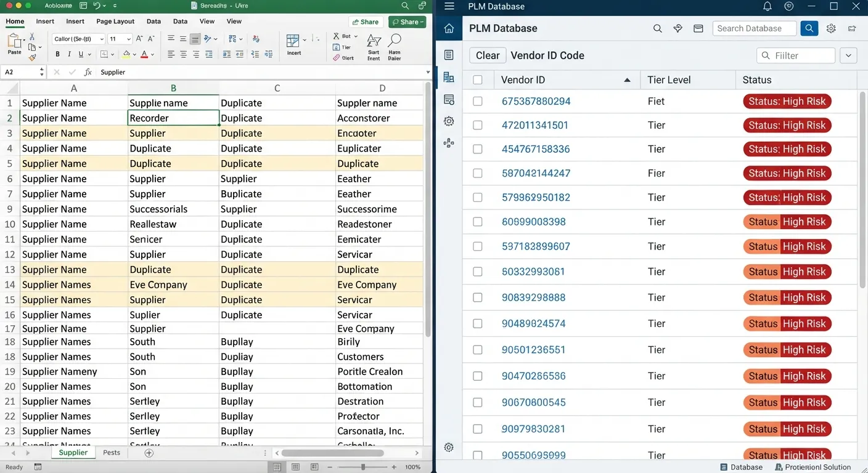
Task: Expand the fill color dropdown arrow
Action: [x=135, y=54]
